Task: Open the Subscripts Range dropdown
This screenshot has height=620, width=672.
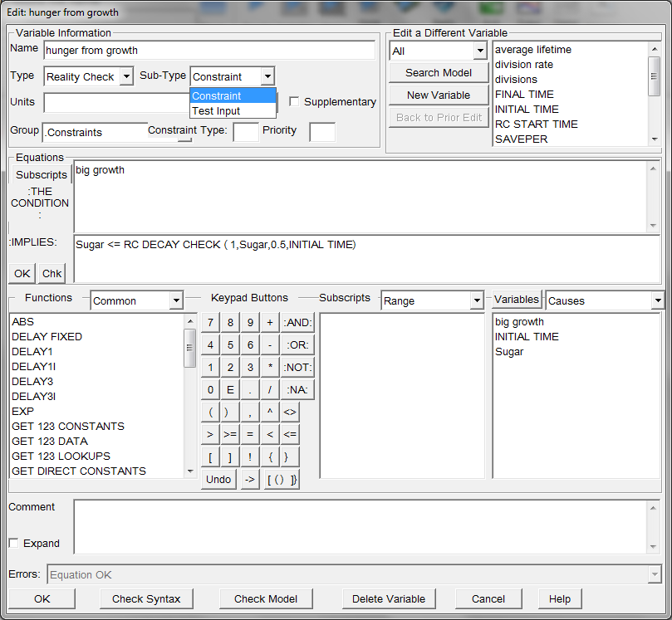Action: (x=476, y=300)
